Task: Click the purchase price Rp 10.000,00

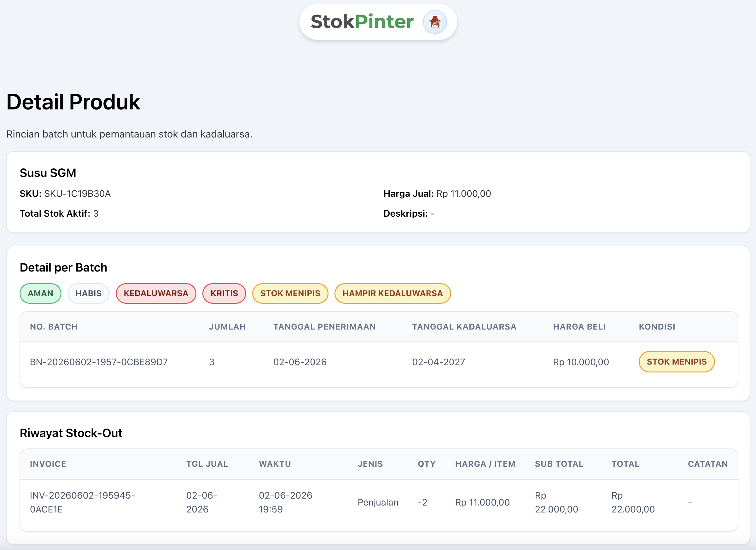Action: click(581, 362)
